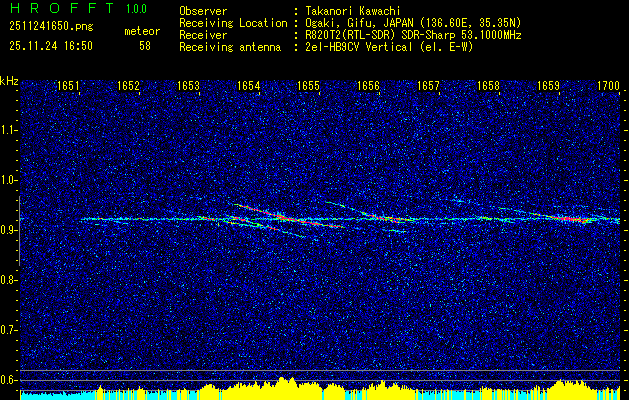The width and height of the screenshot is (629, 400).
Task: Click the location Ogaki, Gifu, JAPAN text
Action: (x=413, y=23)
